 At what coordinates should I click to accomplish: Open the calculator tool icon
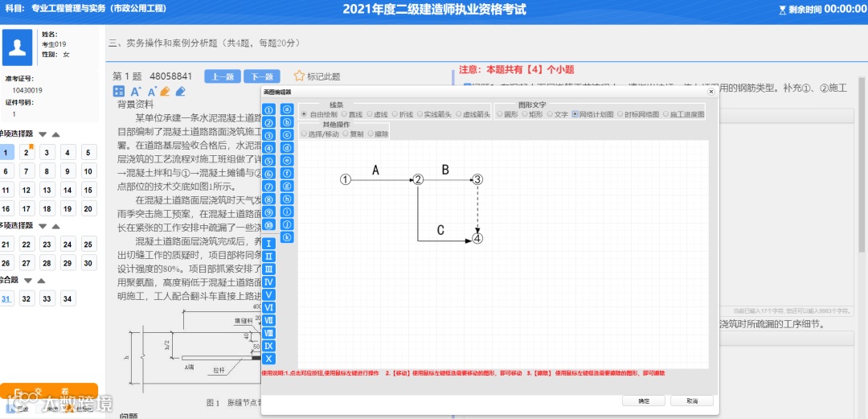point(118,92)
